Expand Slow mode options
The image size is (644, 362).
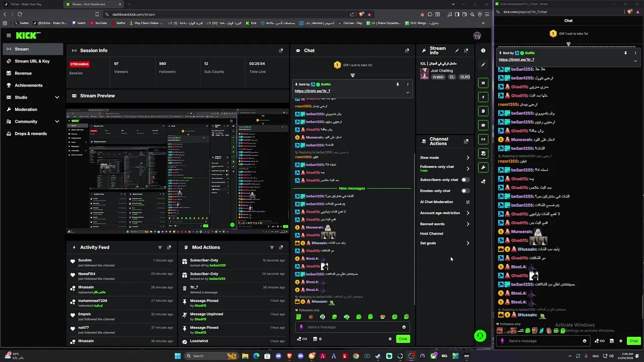tap(468, 158)
